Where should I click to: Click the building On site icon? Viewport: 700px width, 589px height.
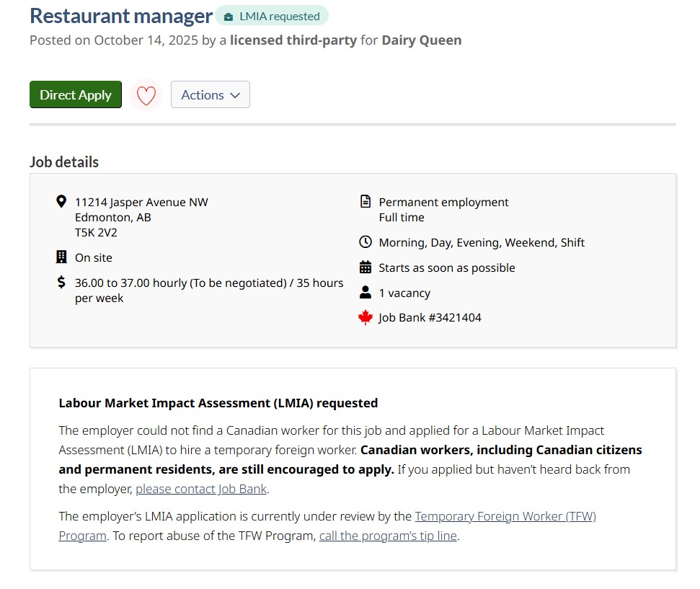[x=61, y=257]
